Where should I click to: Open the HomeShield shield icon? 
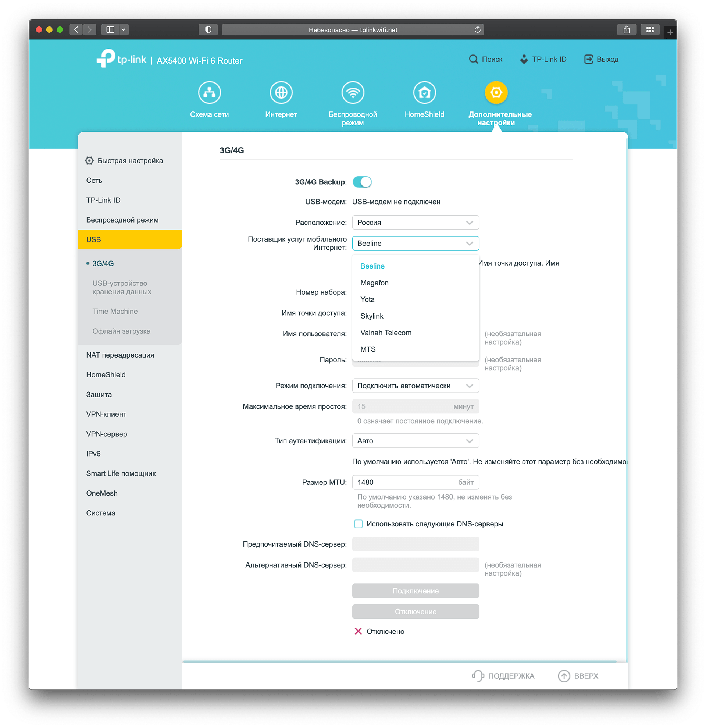pyautogui.click(x=424, y=92)
